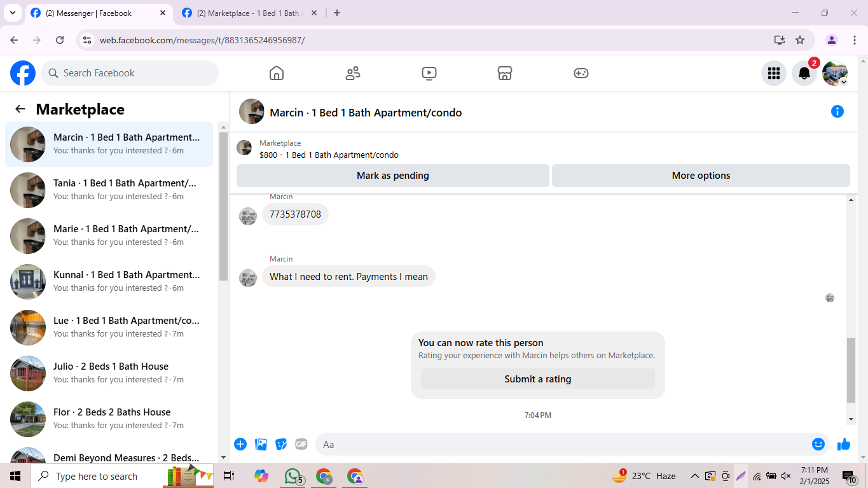The width and height of the screenshot is (868, 488).
Task: Open the Gaming controller icon
Action: [581, 73]
